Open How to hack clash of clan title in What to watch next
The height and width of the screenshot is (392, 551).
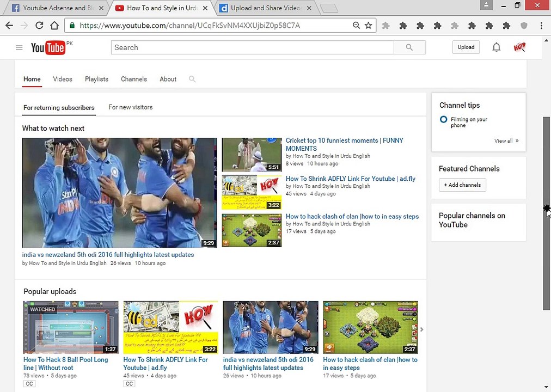(352, 216)
